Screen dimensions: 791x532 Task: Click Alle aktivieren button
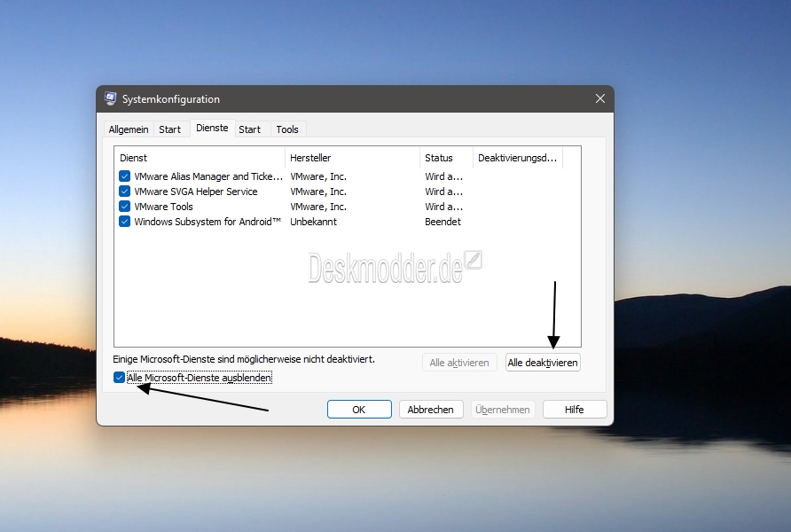pyautogui.click(x=459, y=363)
